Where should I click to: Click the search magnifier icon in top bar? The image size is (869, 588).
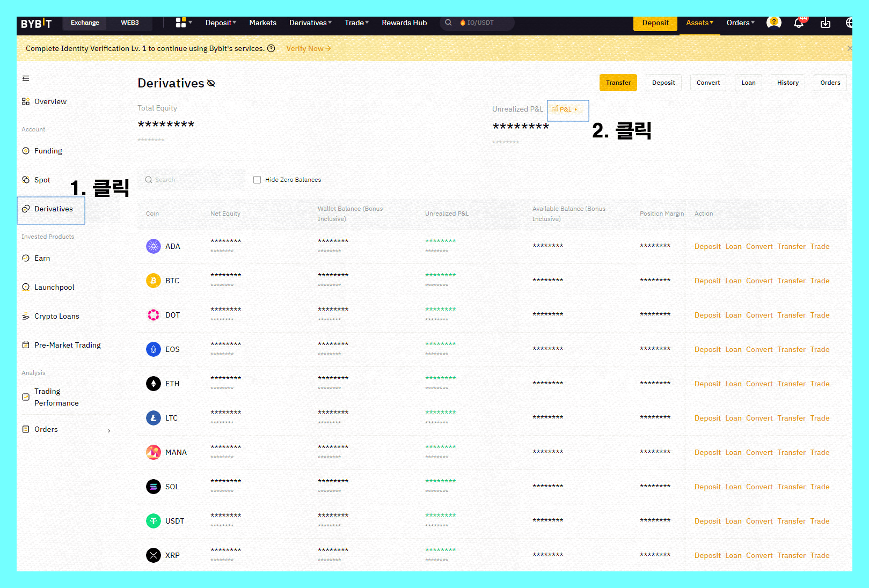point(448,23)
